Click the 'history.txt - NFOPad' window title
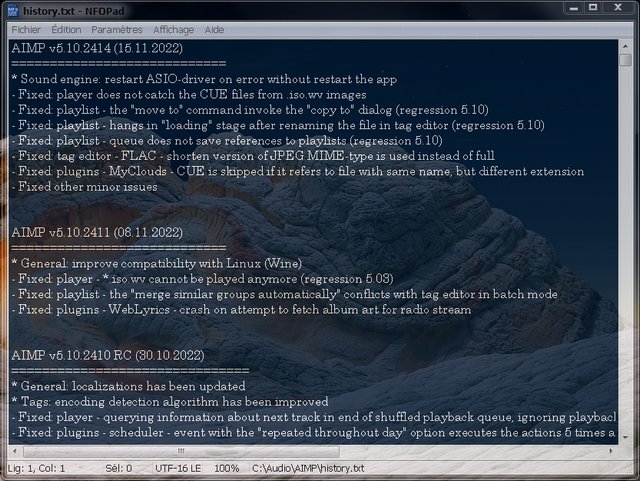Screen dimensions: 640x481 73,11
